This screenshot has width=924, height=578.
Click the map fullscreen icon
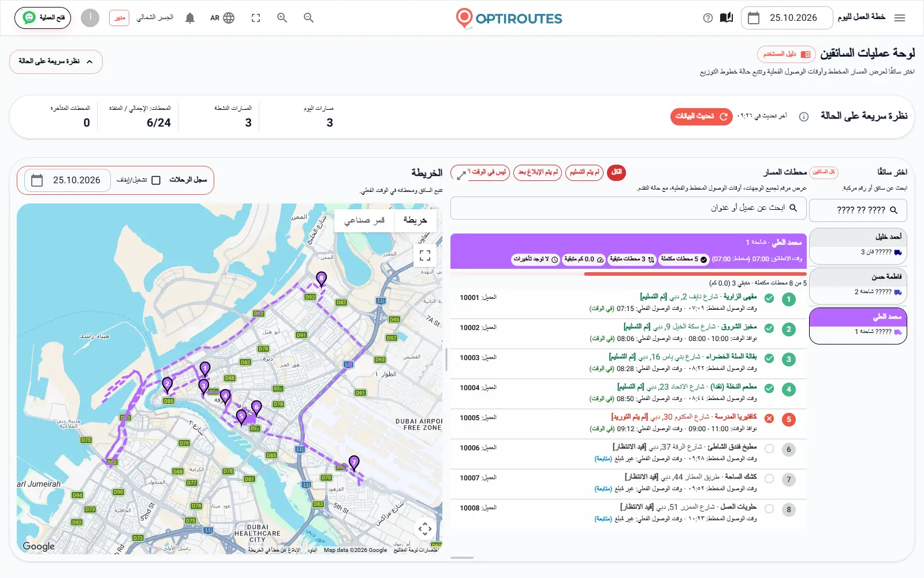(425, 255)
